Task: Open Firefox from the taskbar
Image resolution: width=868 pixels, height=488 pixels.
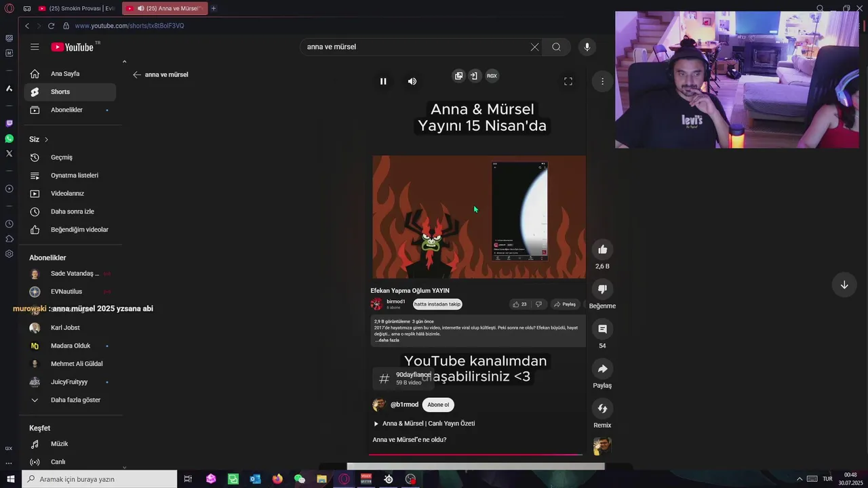Action: pyautogui.click(x=277, y=479)
